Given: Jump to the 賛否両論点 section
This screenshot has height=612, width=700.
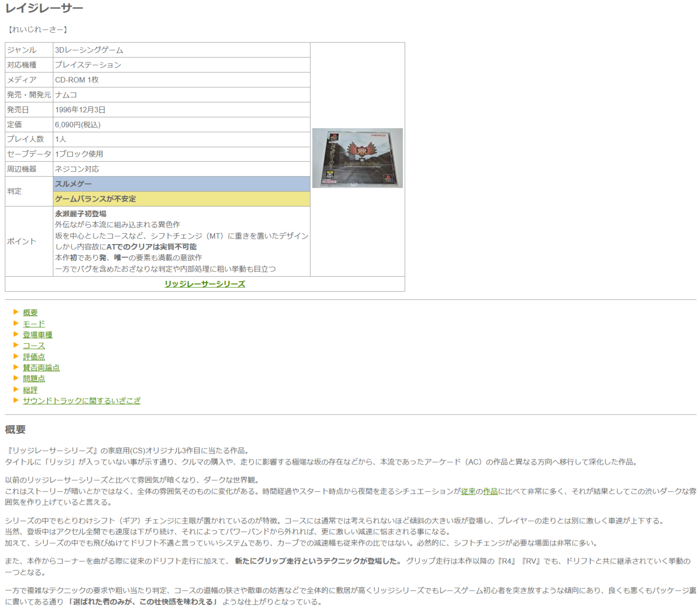Looking at the screenshot, I should pos(41,368).
